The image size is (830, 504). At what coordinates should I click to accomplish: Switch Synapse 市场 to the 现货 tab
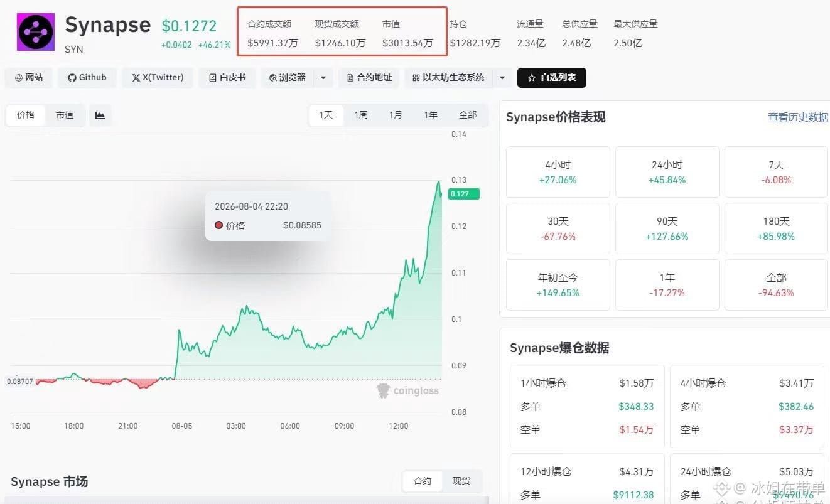pos(461,481)
